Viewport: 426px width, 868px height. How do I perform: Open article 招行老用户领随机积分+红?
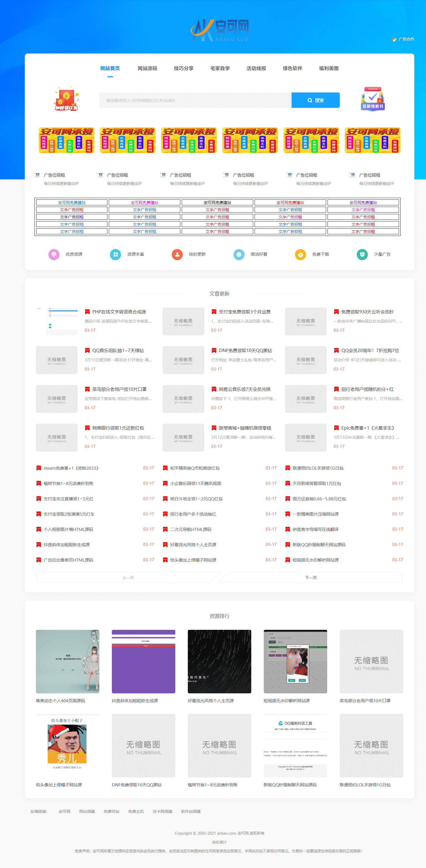click(x=368, y=389)
